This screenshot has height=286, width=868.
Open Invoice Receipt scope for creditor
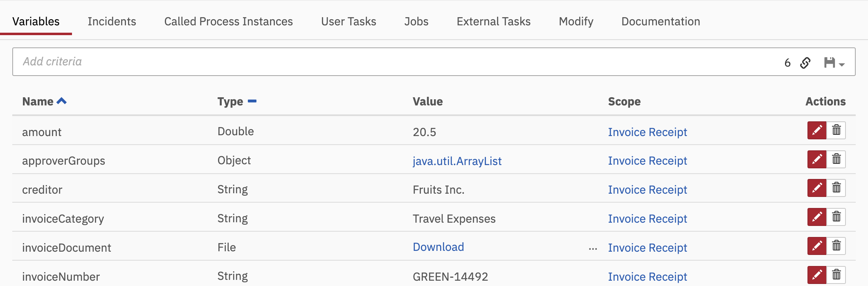(647, 190)
